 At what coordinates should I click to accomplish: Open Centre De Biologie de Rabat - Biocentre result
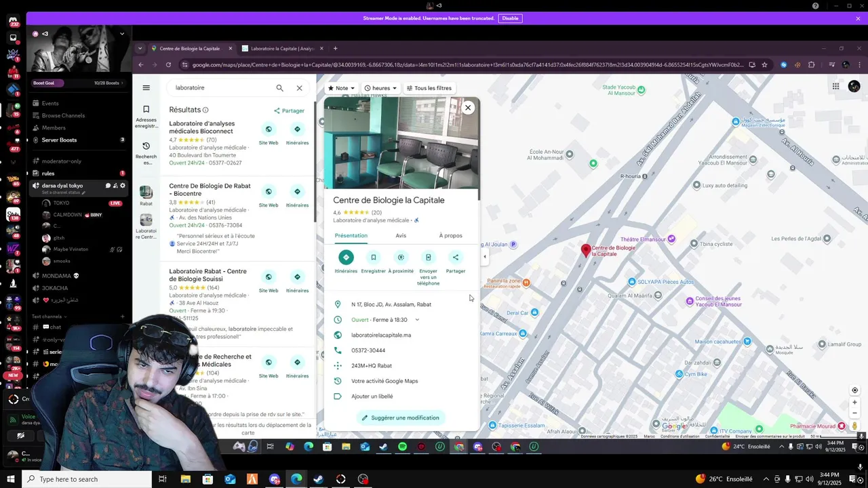[210, 190]
